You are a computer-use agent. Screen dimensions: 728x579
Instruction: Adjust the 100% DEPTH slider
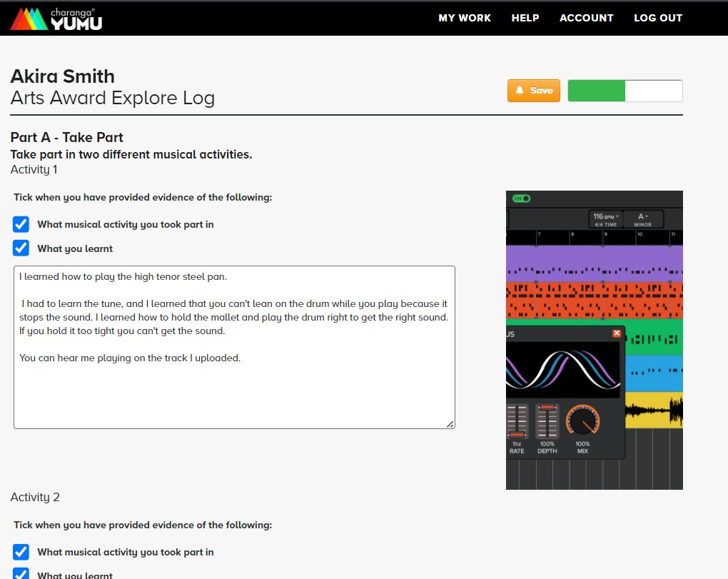tap(547, 407)
